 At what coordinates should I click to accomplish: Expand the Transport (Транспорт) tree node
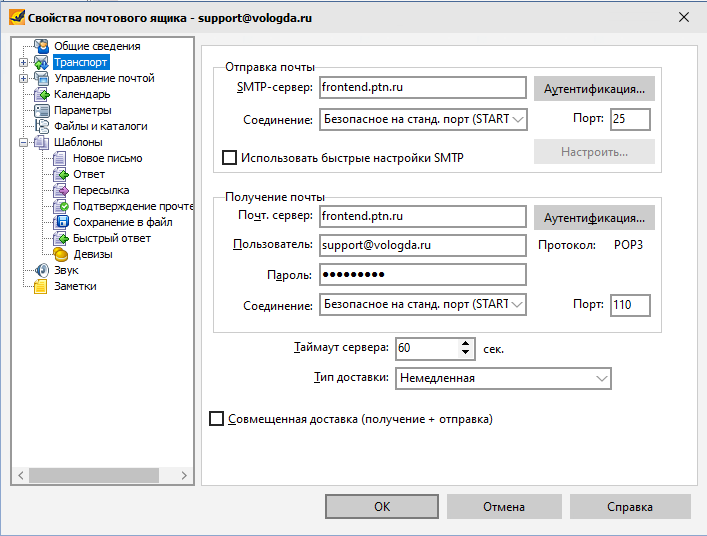point(23,62)
